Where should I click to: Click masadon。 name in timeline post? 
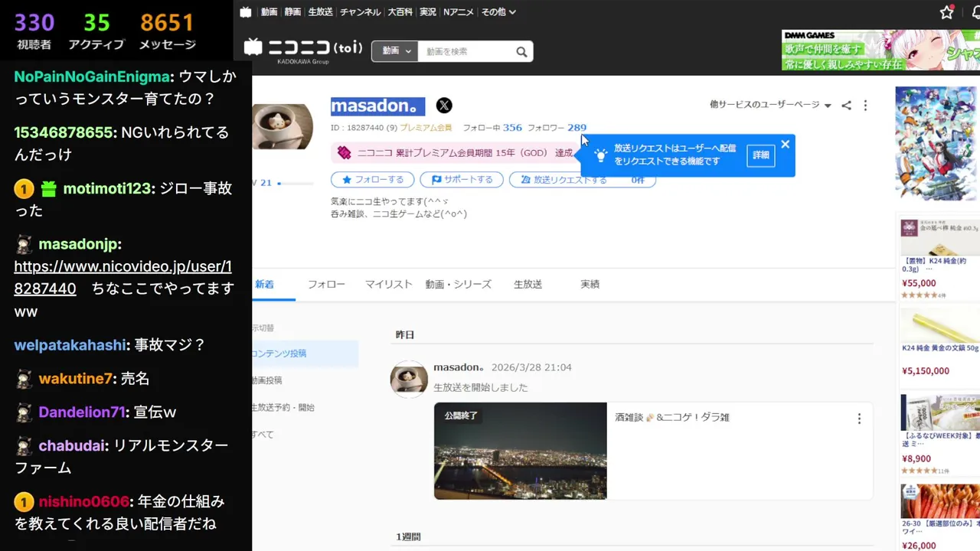pos(459,367)
